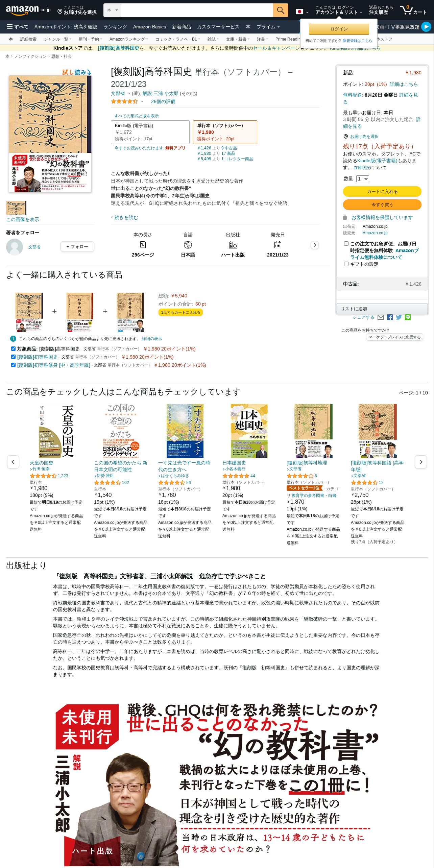Click the author profile avatar
434x868 pixels.
click(15, 247)
